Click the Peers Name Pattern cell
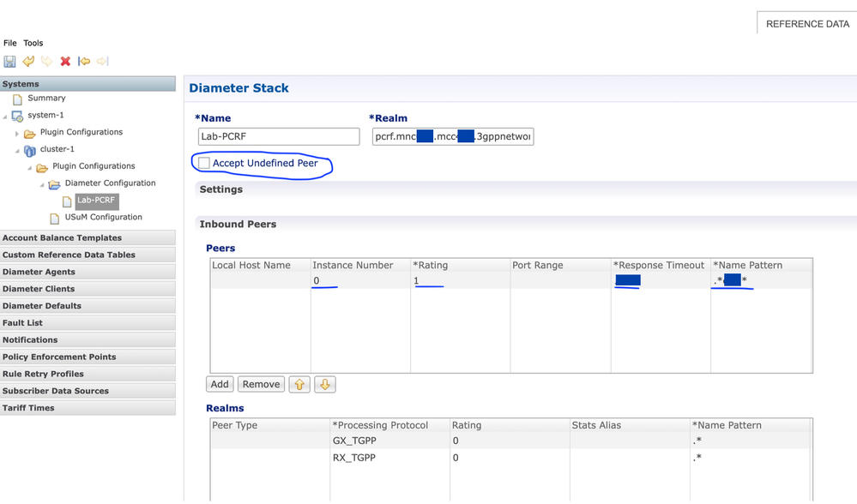The width and height of the screenshot is (857, 504). click(x=762, y=280)
